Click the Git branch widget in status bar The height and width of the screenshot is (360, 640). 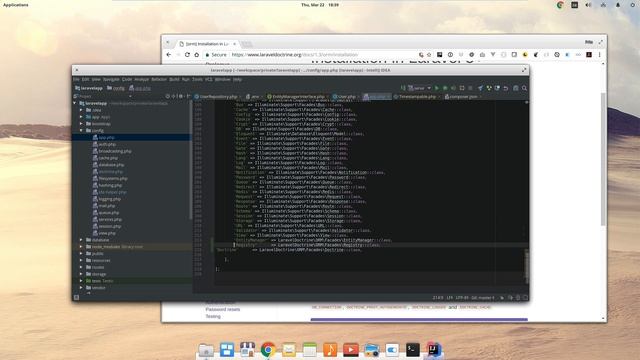click(483, 298)
